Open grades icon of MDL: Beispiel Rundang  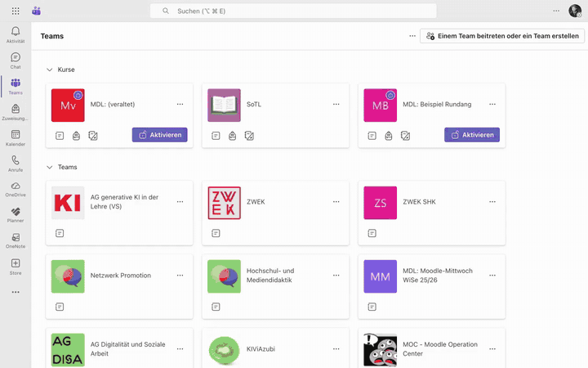(405, 136)
